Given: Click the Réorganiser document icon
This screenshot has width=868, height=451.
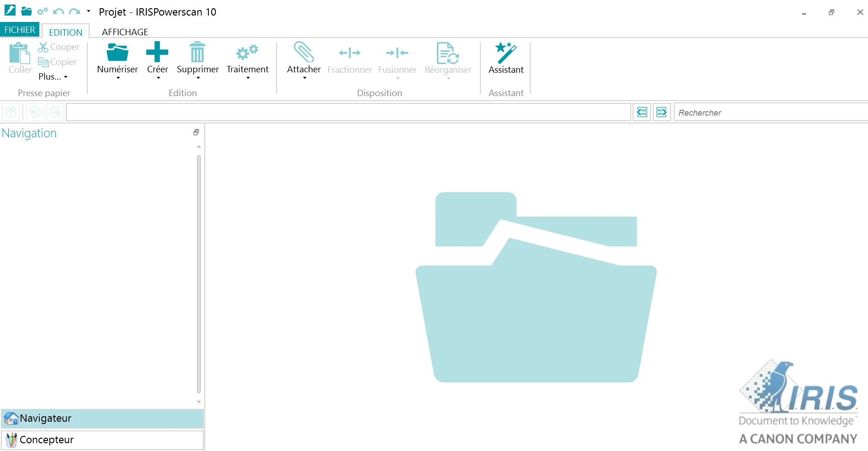Looking at the screenshot, I should coord(447,53).
